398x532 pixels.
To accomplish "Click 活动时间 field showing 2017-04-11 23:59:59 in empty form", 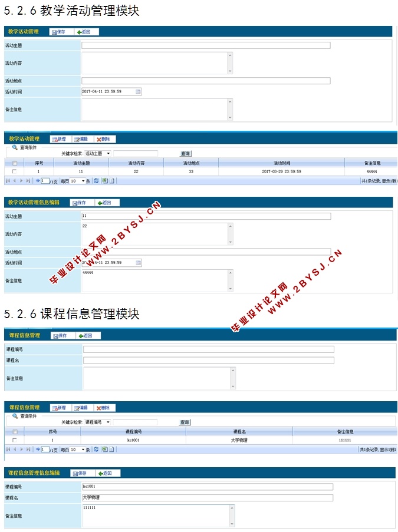I will click(x=111, y=91).
